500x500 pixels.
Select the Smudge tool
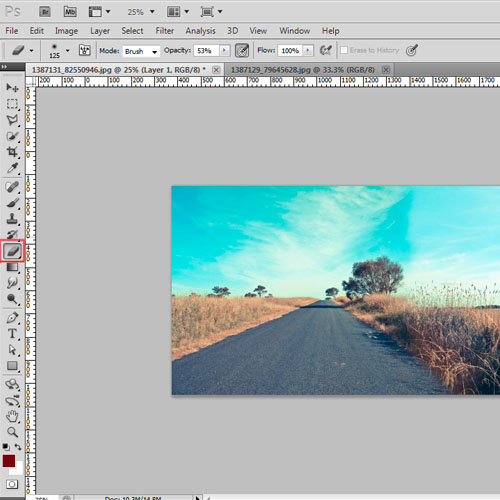pos(12,283)
